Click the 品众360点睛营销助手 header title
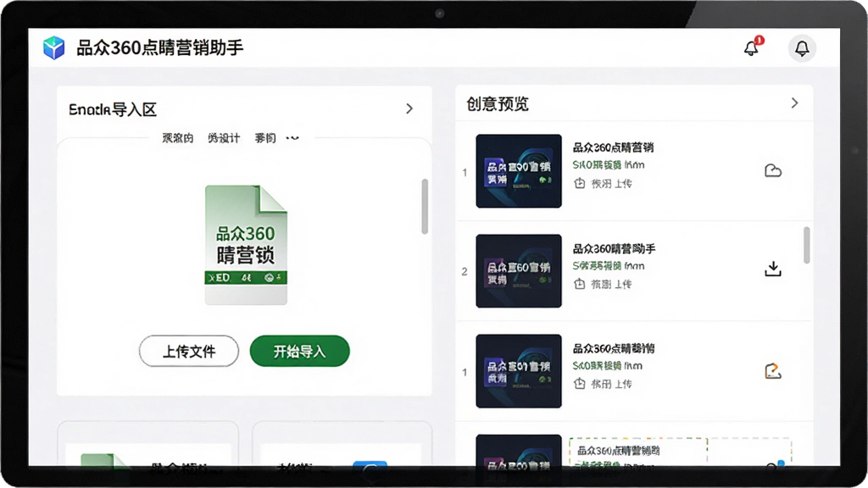Viewport: 868px width, 488px height. pos(159,48)
